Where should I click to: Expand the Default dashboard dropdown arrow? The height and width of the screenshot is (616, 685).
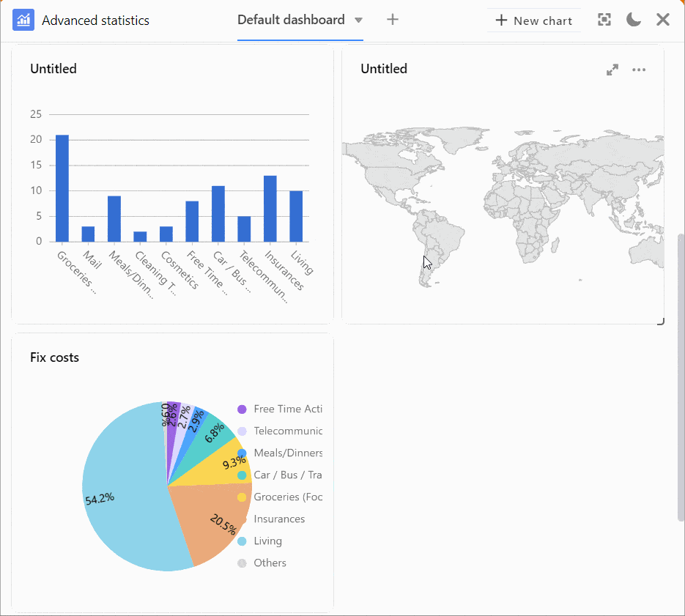click(358, 21)
